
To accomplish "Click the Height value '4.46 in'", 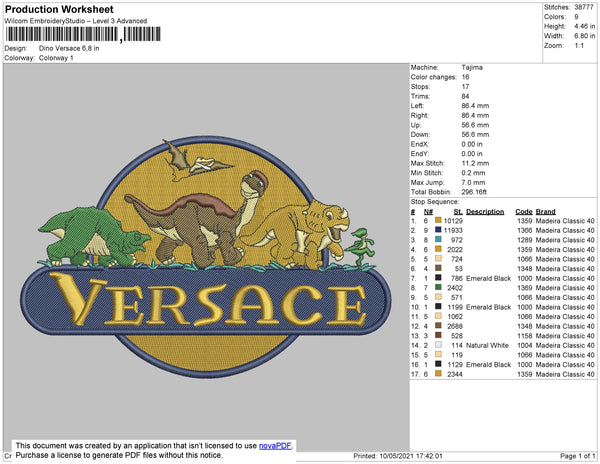I will [584, 26].
